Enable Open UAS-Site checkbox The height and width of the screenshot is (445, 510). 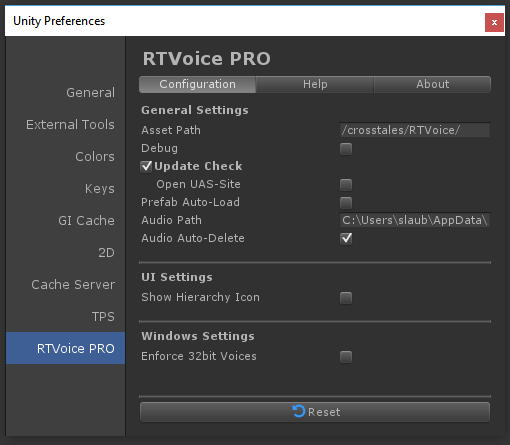point(346,185)
